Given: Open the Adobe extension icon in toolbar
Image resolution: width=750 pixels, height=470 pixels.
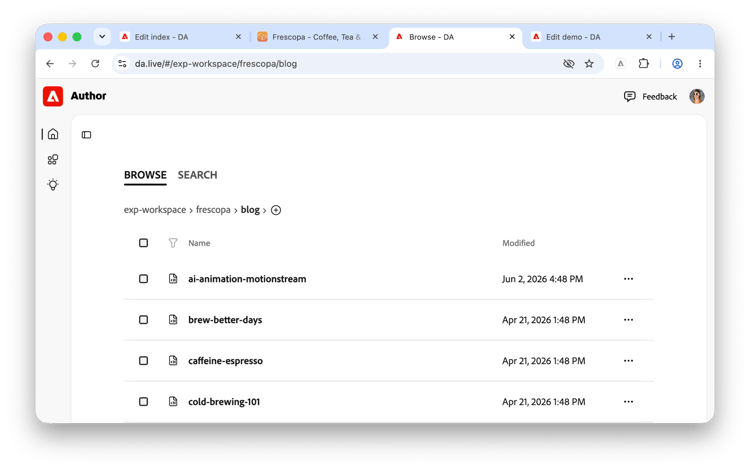Looking at the screenshot, I should (620, 64).
